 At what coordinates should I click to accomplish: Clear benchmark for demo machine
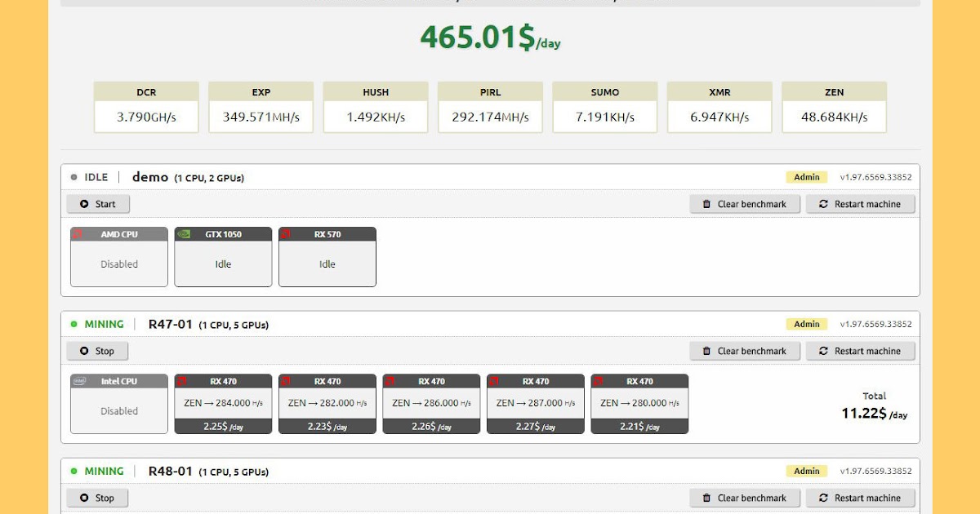[x=744, y=204]
